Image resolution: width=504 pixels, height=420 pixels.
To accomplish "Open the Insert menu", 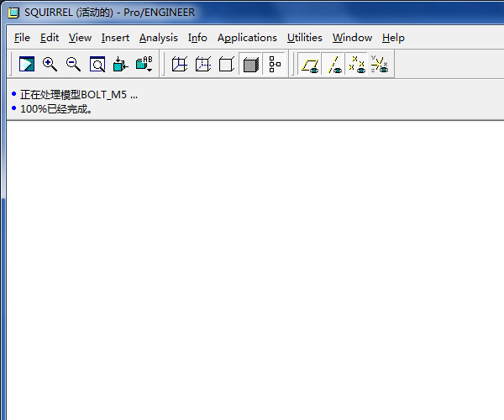I will pos(115,38).
